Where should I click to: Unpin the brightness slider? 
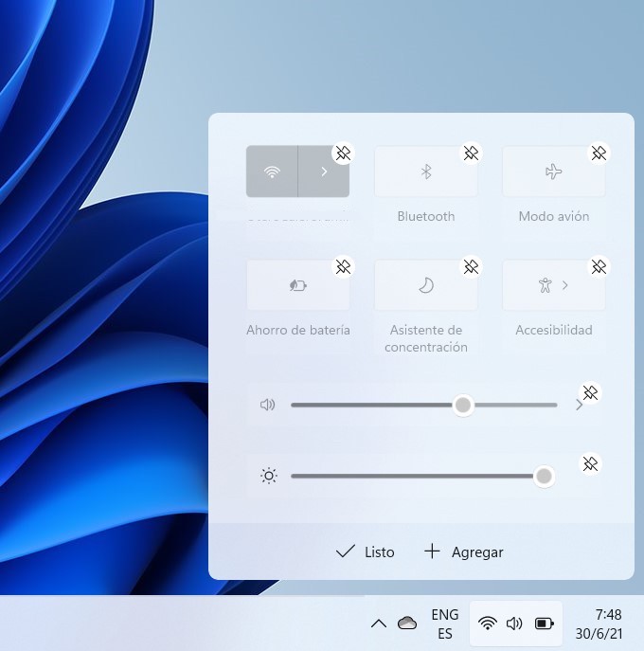click(x=590, y=464)
